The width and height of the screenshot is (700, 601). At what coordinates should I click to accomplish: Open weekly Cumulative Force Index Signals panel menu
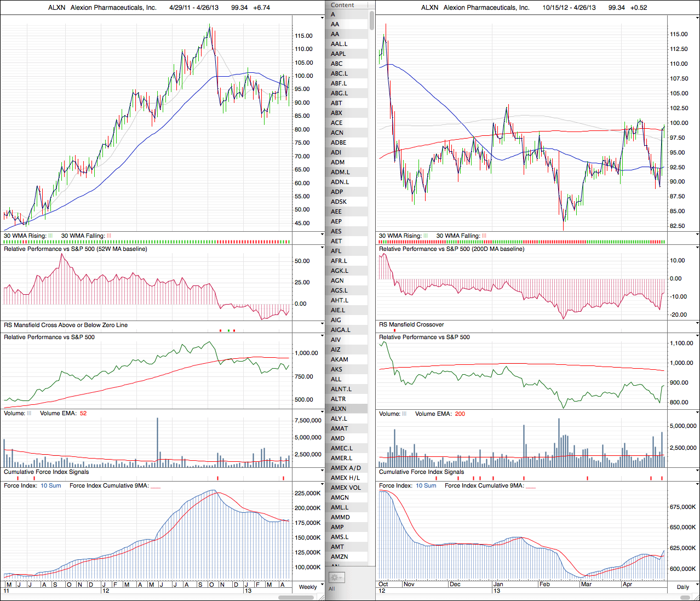point(322,471)
